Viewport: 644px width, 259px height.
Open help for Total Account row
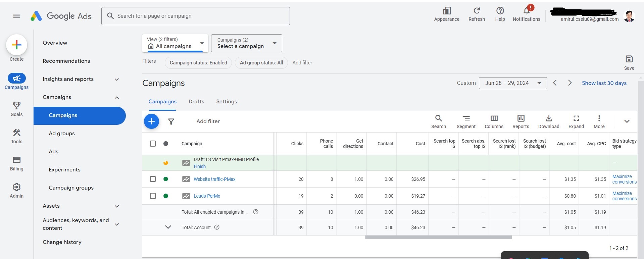[217, 227]
